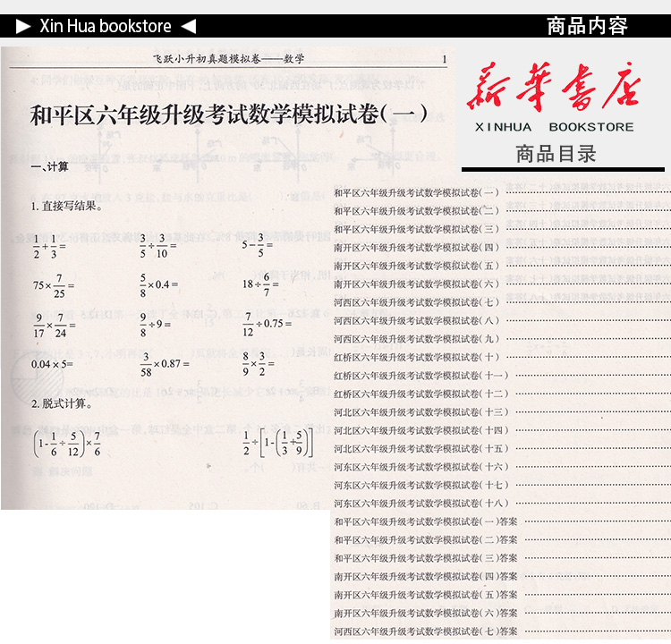Click catalog entry 南开区…模拟试卷(五) without 答案
671x644 pixels.
click(x=416, y=266)
